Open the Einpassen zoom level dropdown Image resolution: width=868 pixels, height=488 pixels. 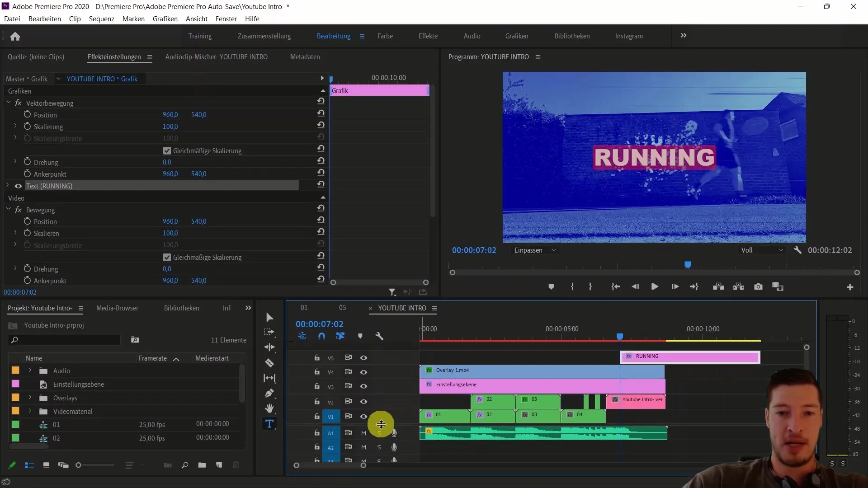point(534,250)
